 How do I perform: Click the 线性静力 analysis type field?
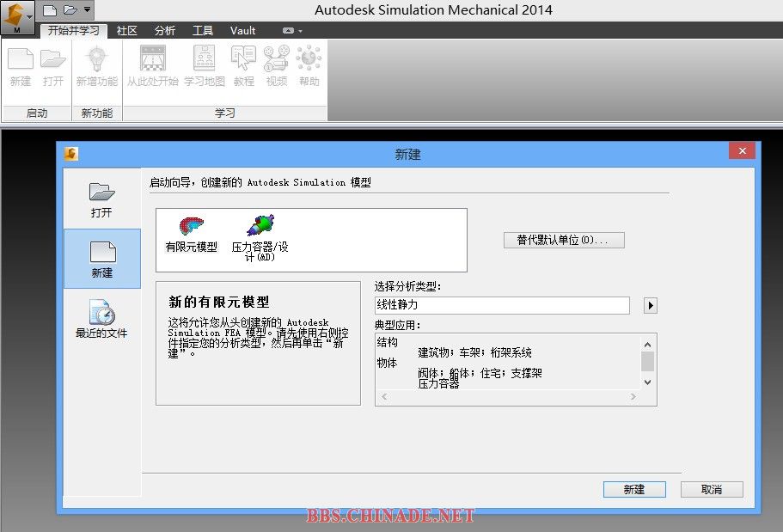pyautogui.click(x=502, y=305)
